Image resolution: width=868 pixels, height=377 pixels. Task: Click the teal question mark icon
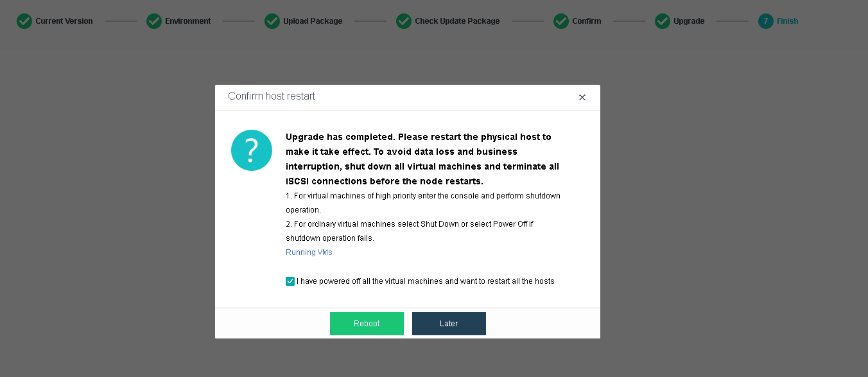(252, 150)
